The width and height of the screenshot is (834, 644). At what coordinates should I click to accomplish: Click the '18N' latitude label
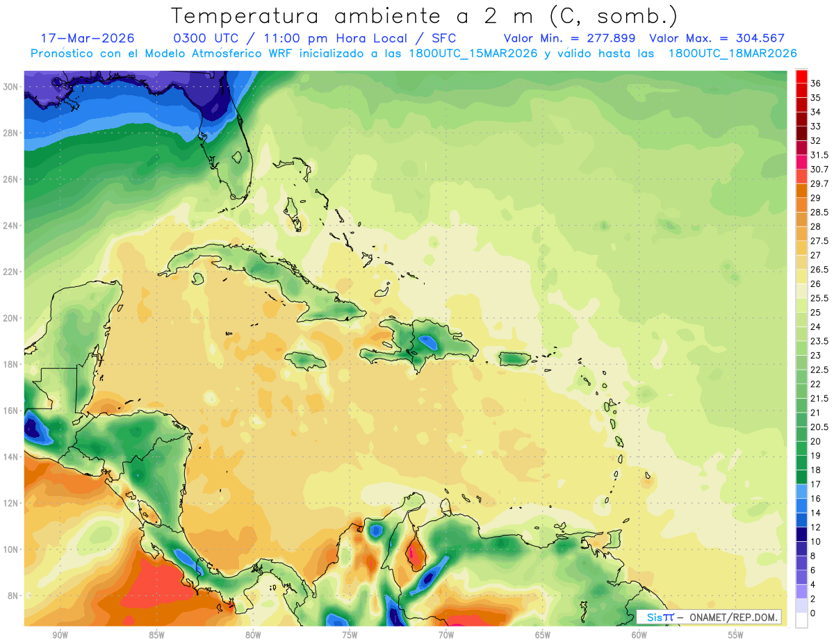[x=12, y=365]
